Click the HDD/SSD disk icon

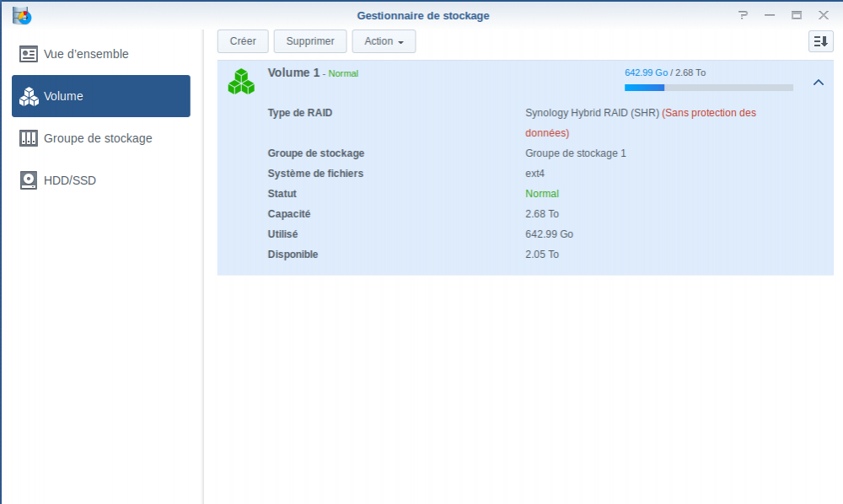tap(29, 180)
